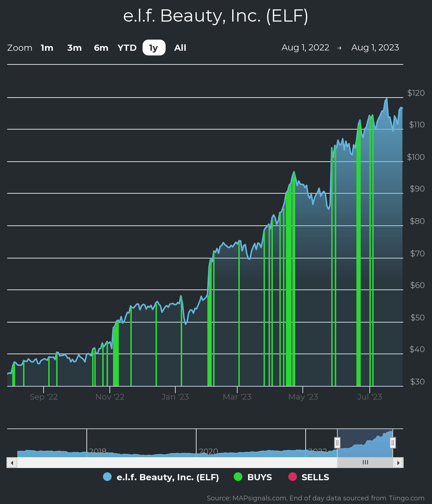The height and width of the screenshot is (504, 432).
Task: Click the green BUYS legend marker
Action: (x=238, y=477)
